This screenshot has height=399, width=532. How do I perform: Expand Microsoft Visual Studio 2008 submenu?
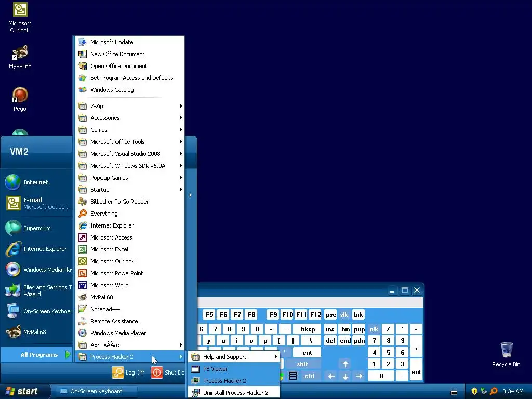(129, 154)
